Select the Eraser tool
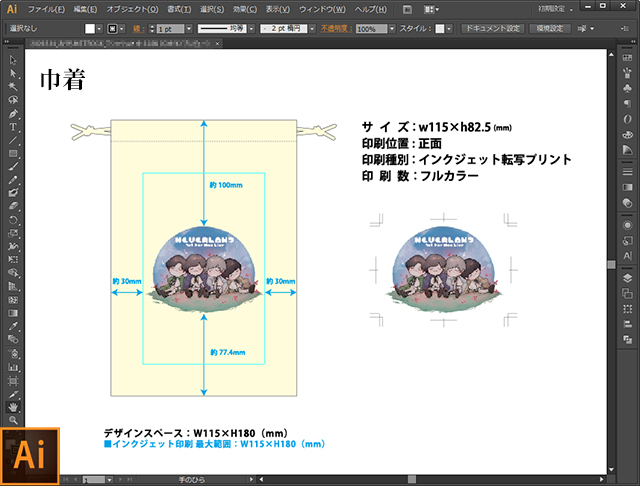This screenshot has height=486, width=640. (x=13, y=206)
